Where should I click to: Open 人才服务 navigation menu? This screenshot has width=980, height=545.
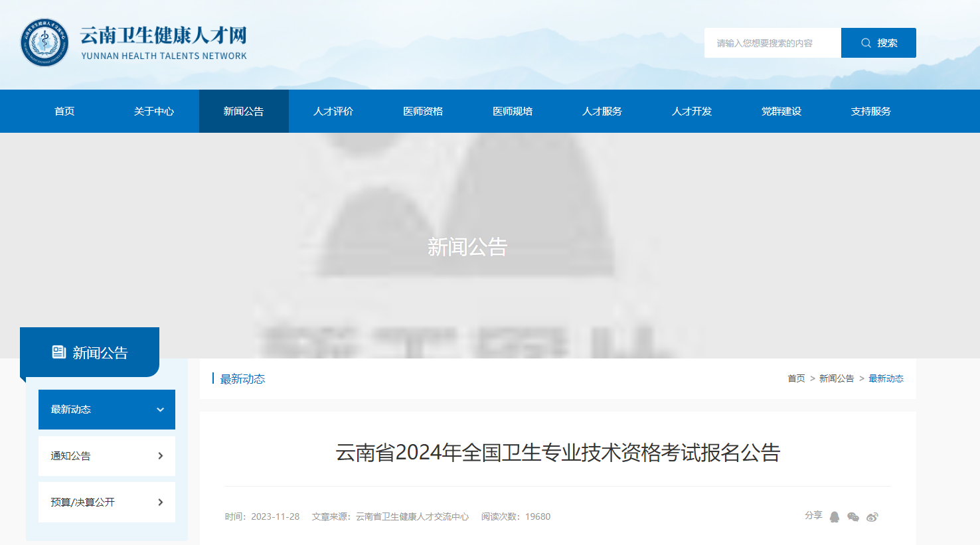pyautogui.click(x=602, y=112)
